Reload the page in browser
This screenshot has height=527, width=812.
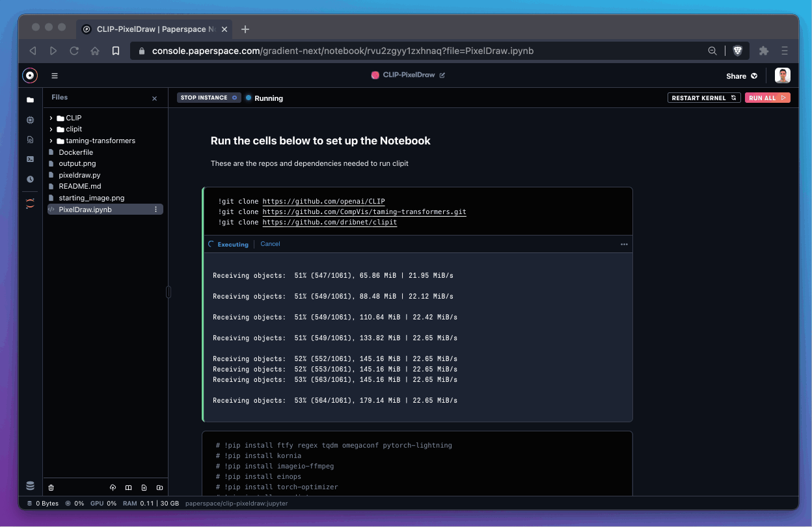coord(74,51)
